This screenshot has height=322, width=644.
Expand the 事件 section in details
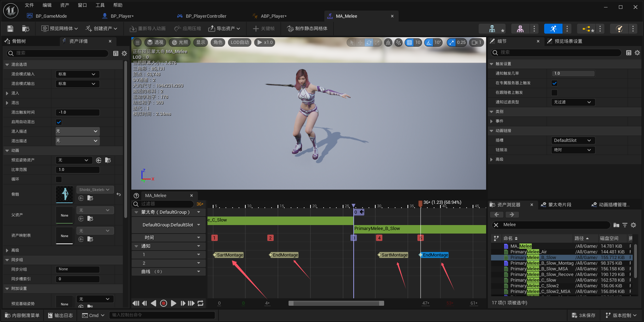[491, 121]
